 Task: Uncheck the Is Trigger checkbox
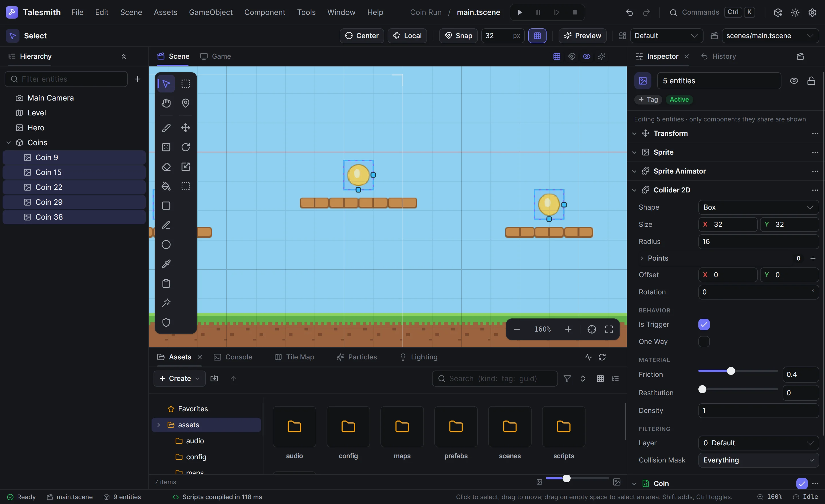pos(704,324)
